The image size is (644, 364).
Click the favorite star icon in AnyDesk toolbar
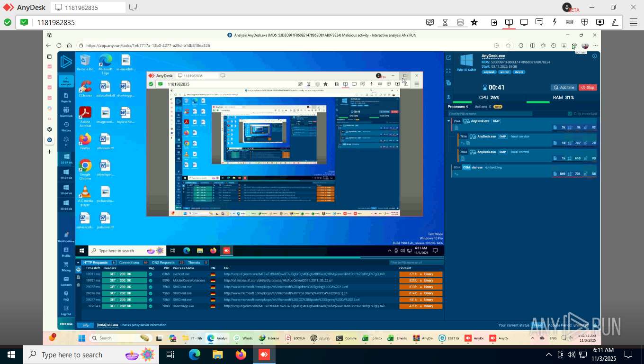[x=474, y=22]
